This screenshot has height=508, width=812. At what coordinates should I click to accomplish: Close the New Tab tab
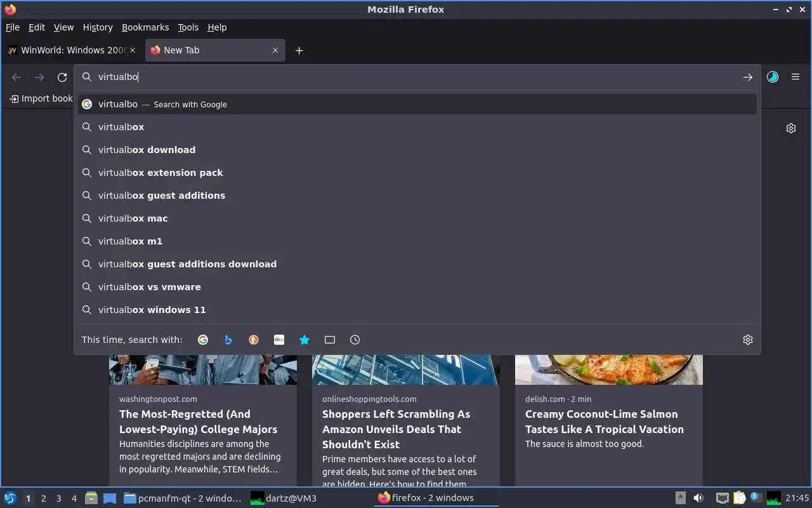tap(275, 50)
